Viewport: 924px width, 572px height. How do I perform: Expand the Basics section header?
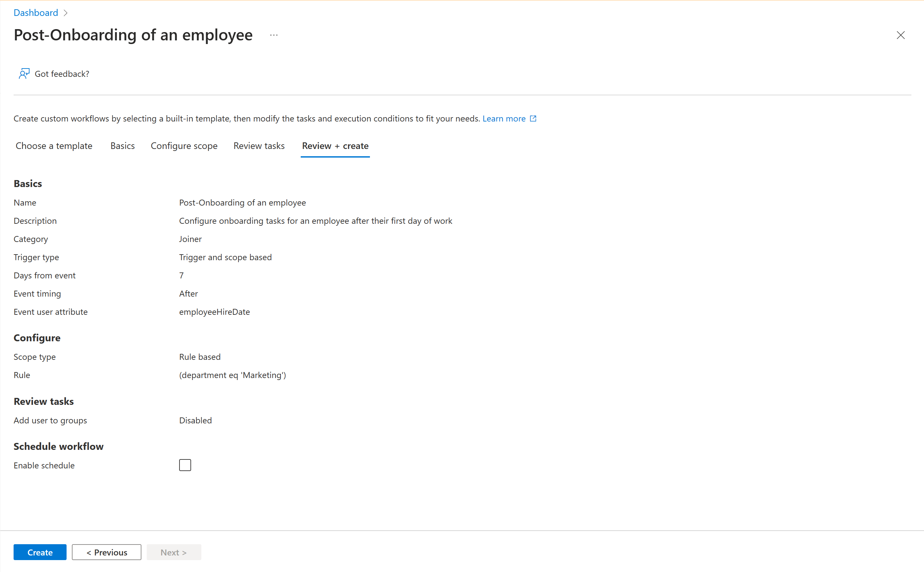coord(28,183)
